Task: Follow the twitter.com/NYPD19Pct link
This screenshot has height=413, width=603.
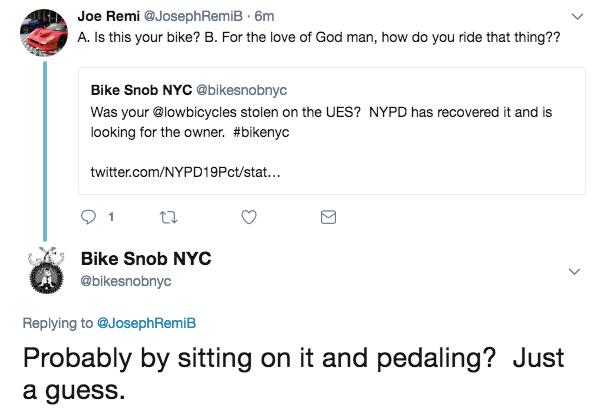Action: coord(185,173)
